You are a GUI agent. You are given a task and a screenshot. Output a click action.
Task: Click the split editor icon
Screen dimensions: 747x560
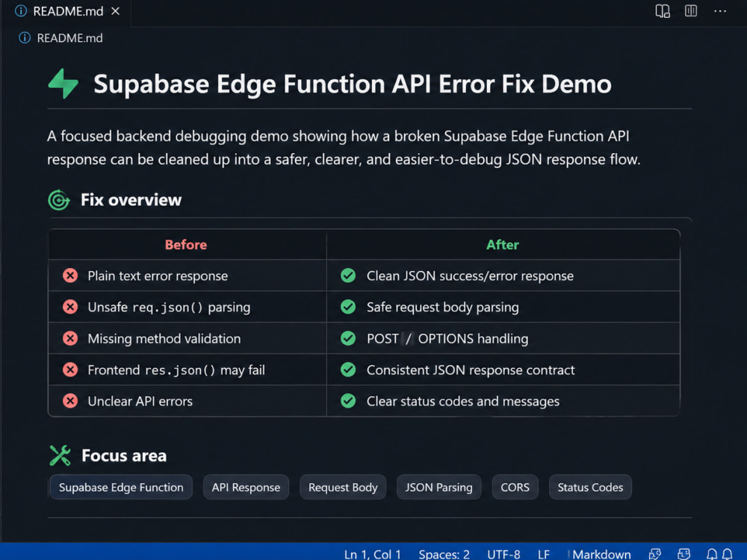pyautogui.click(x=691, y=10)
